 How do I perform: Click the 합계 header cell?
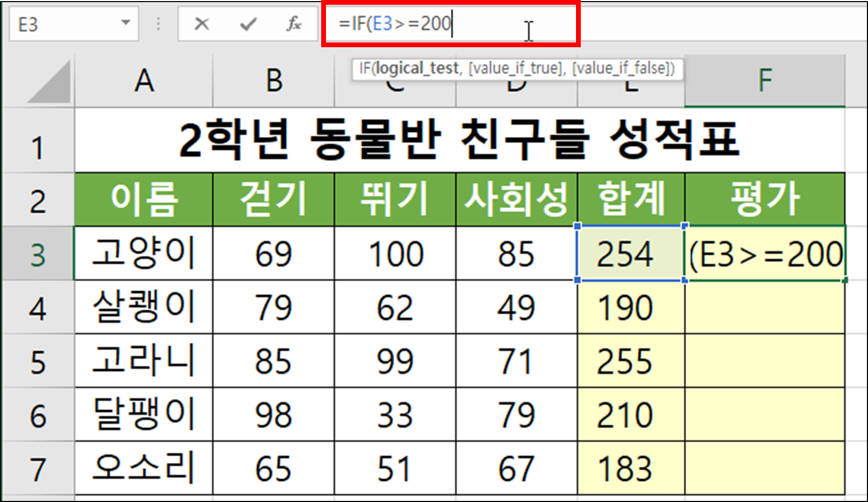[x=630, y=200]
